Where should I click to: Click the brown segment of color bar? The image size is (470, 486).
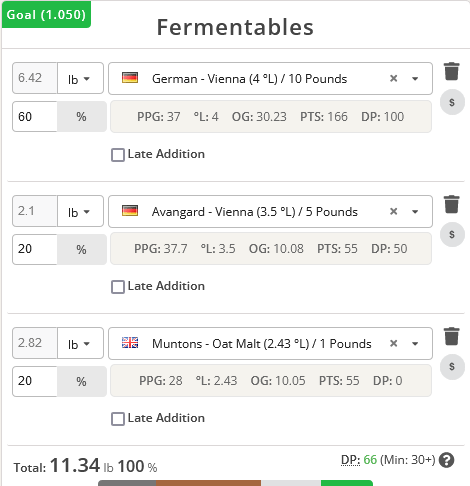point(208,483)
